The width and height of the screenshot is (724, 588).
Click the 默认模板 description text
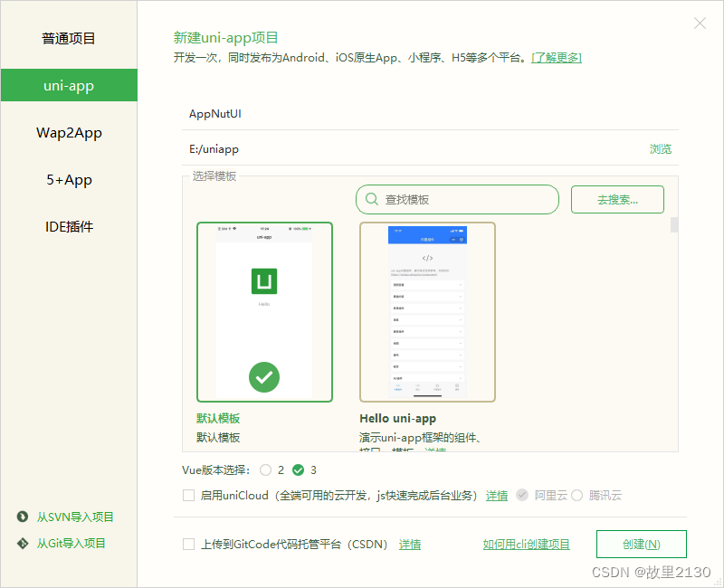point(218,437)
